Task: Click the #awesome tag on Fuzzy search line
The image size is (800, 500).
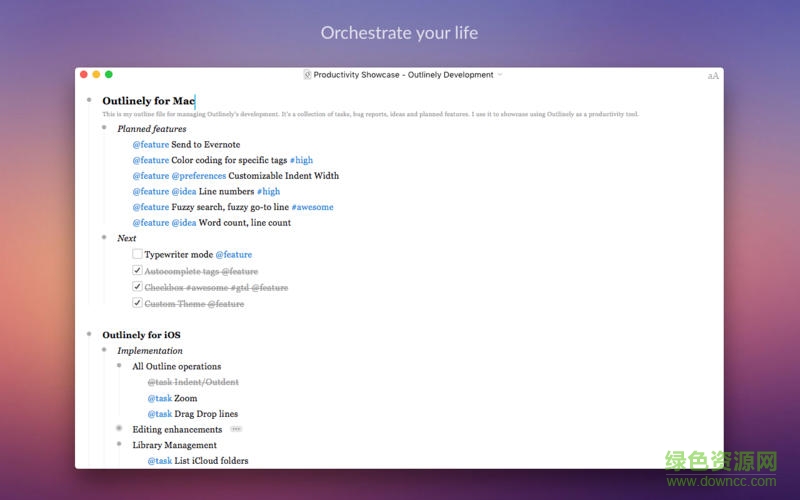Action: 312,207
